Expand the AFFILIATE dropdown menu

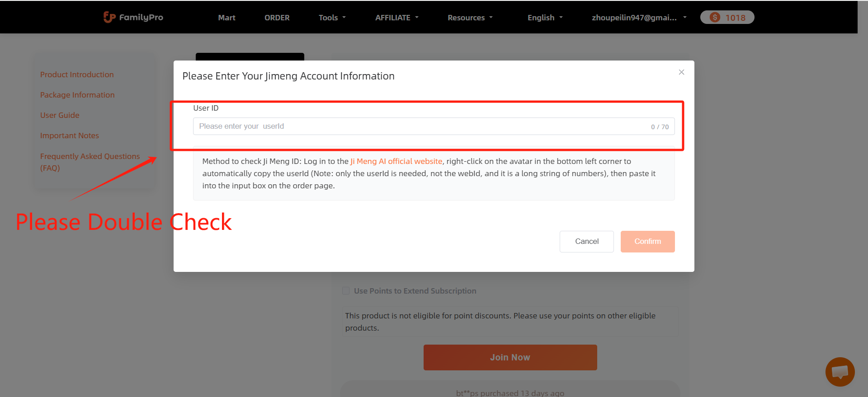tap(397, 18)
